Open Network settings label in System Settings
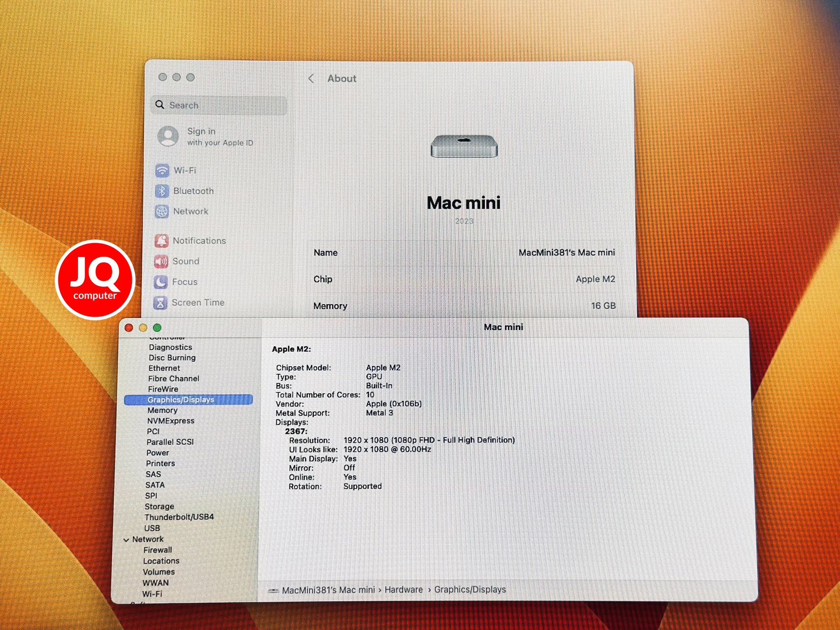The height and width of the screenshot is (630, 840). click(x=191, y=211)
